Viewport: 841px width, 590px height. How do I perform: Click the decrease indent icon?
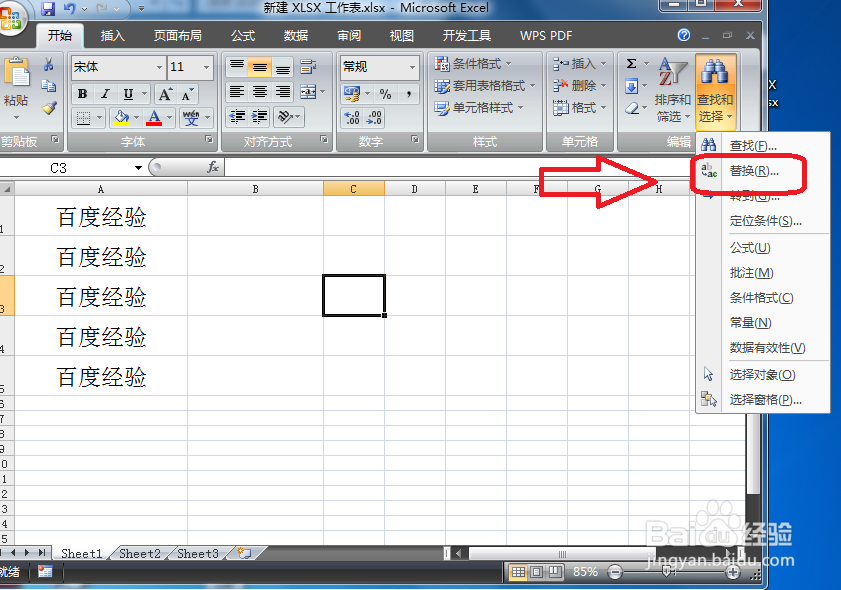point(237,116)
